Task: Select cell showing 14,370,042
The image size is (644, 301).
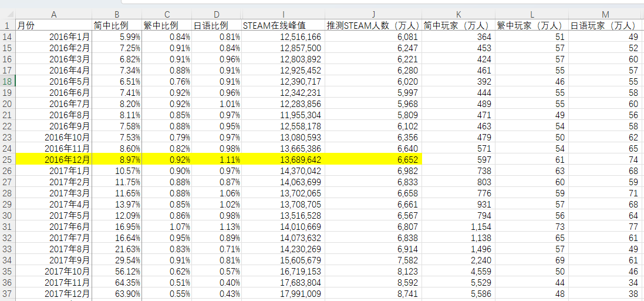Action: click(283, 170)
